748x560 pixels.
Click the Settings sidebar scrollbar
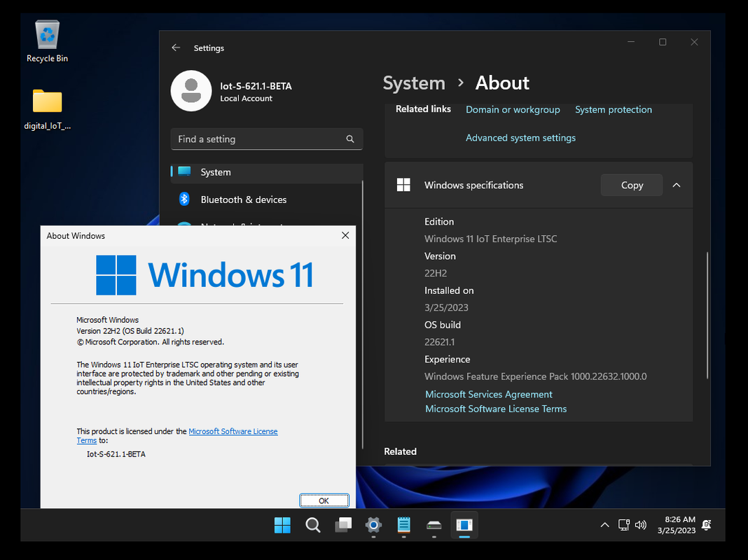tap(363, 314)
